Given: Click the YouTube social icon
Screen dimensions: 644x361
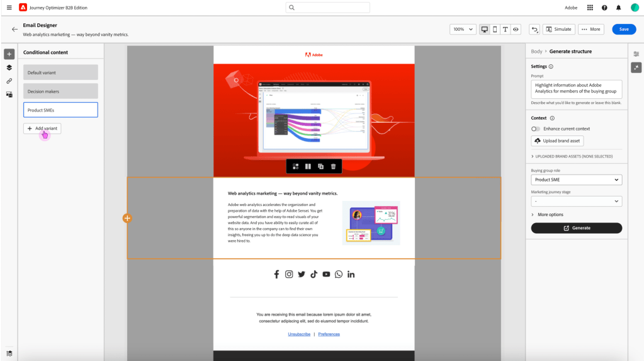Looking at the screenshot, I should coord(326,274).
